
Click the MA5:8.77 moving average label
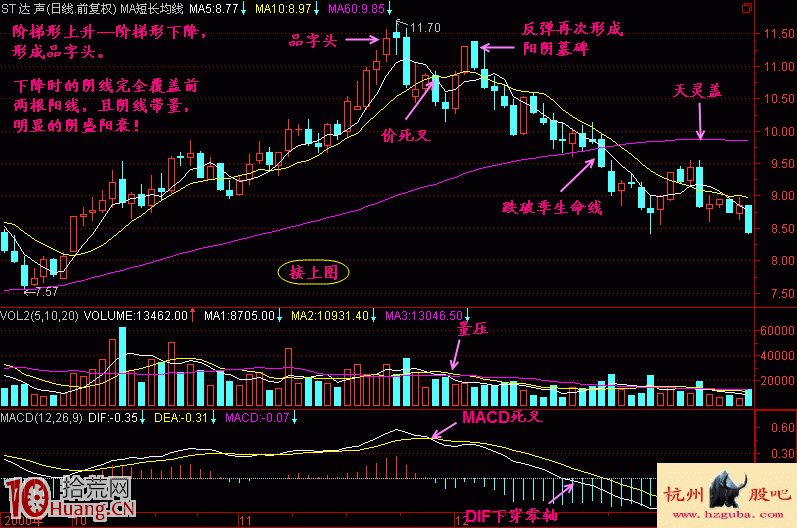coord(213,8)
